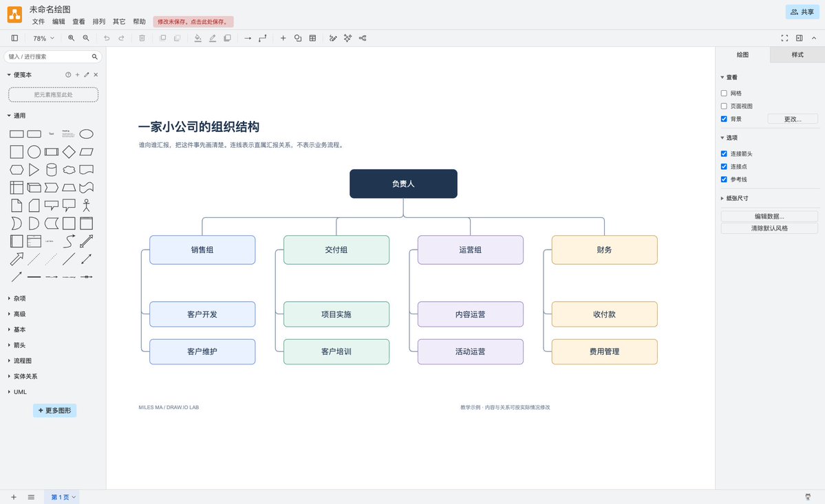825x504 pixels.
Task: Click the search magnifier icon in shapes panel
Action: point(95,57)
